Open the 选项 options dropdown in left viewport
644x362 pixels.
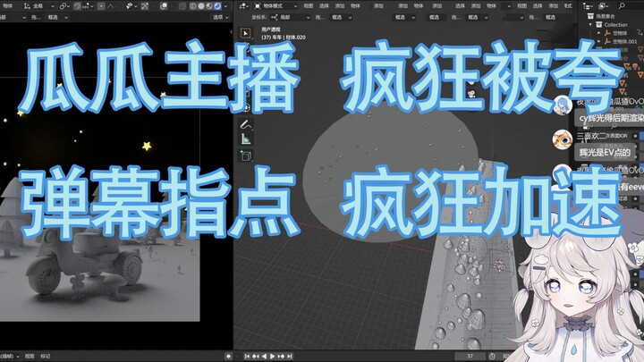click(x=221, y=17)
